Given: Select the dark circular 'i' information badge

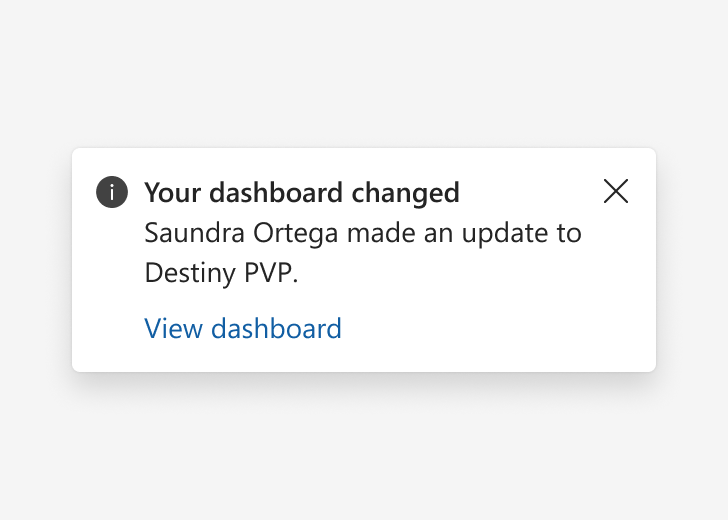Looking at the screenshot, I should (112, 192).
